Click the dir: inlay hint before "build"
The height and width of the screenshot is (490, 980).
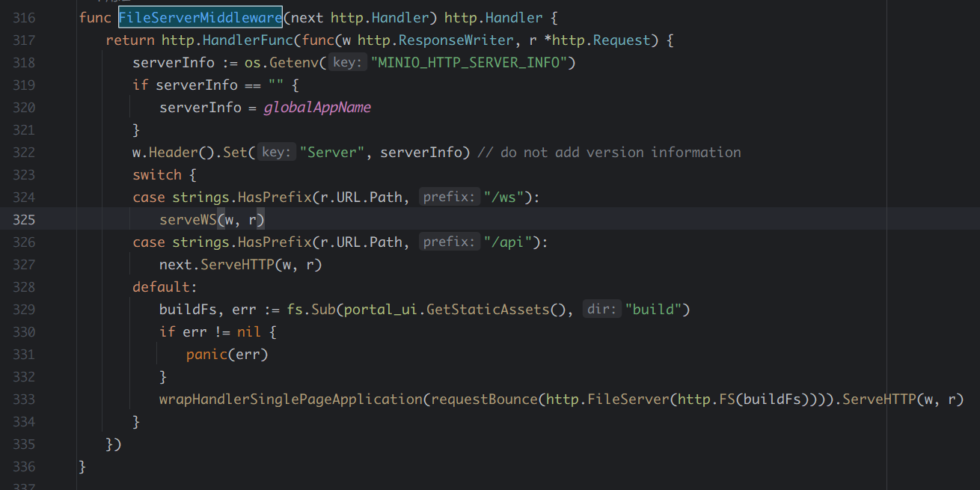(602, 310)
